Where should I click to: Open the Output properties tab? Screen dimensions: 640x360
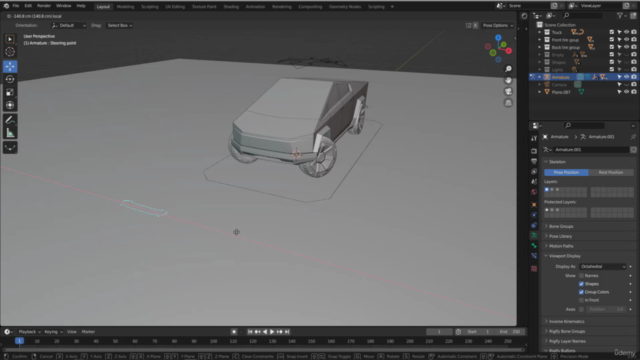pyautogui.click(x=534, y=161)
